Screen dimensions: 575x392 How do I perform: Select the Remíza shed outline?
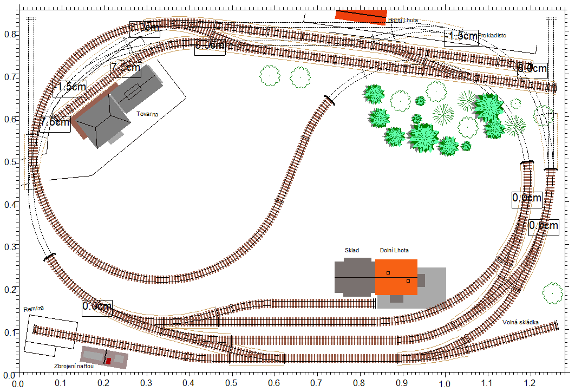click(51, 334)
